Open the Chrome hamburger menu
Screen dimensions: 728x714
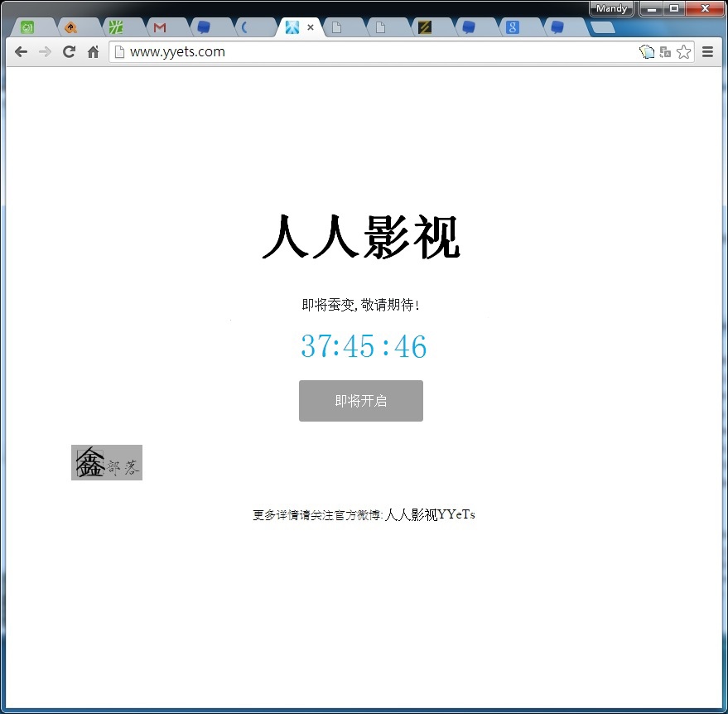pyautogui.click(x=707, y=52)
